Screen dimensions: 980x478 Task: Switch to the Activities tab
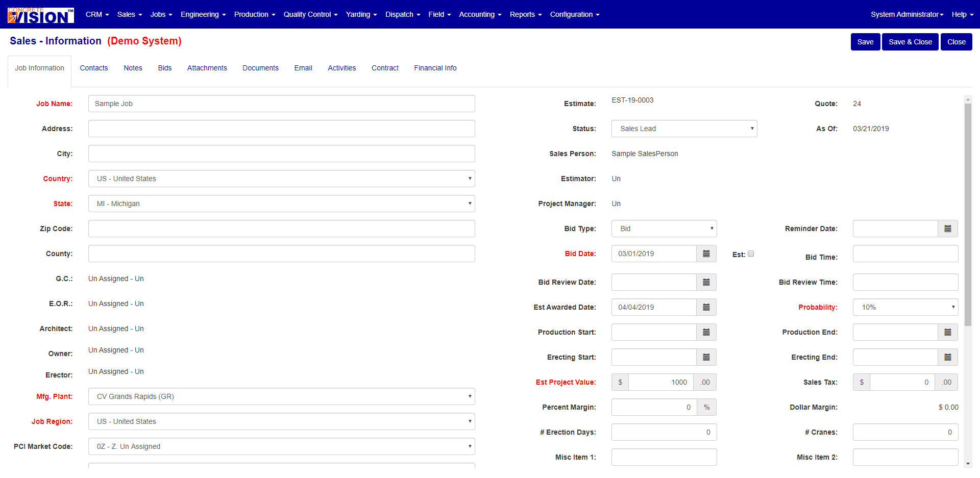(x=342, y=68)
